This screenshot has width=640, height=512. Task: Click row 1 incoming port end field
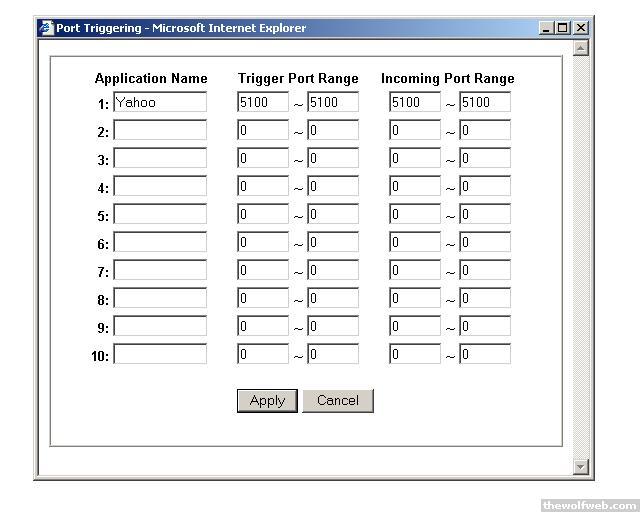[x=485, y=102]
